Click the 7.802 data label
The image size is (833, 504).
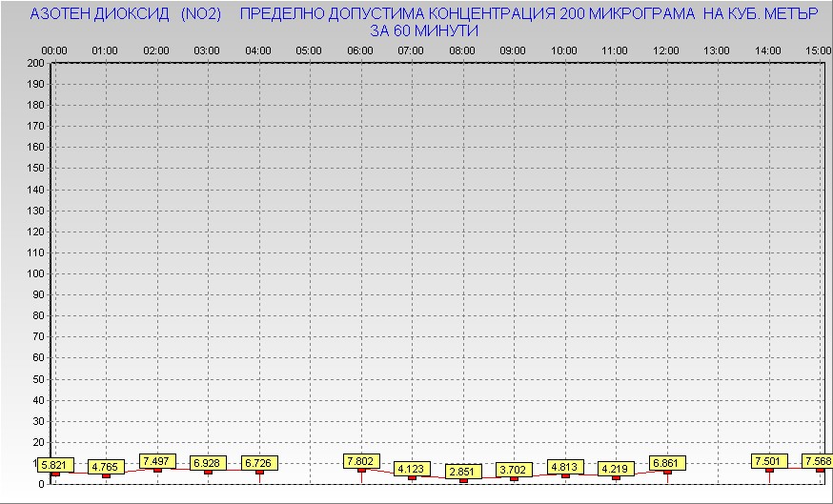(x=361, y=461)
